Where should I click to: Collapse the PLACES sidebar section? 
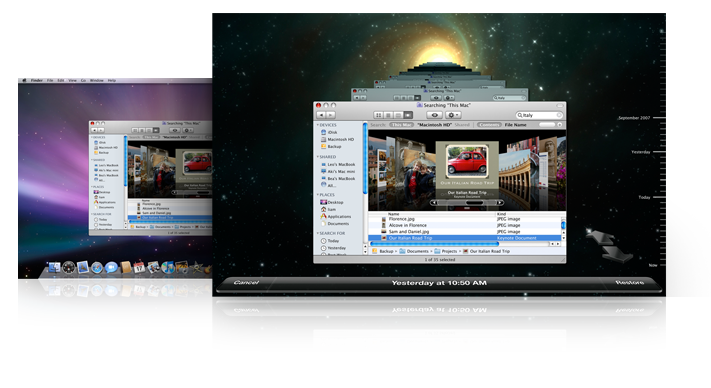(x=317, y=194)
